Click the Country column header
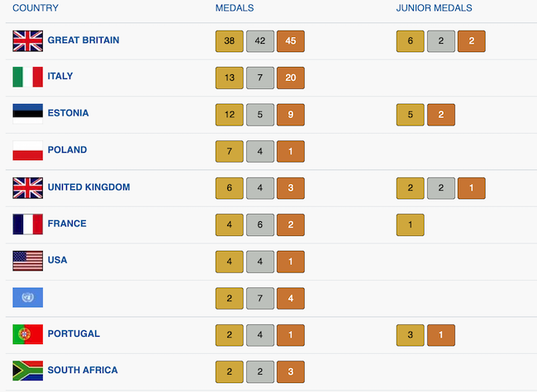 pos(35,8)
